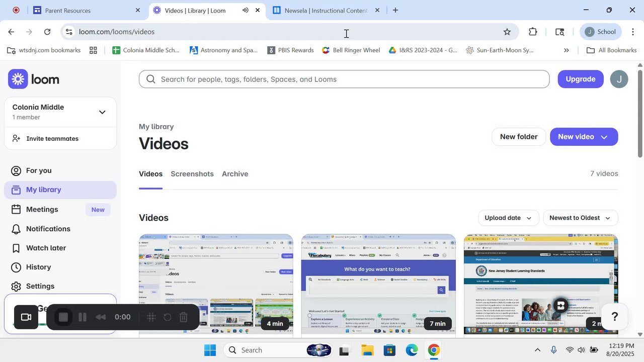Click the restart recording icon
Viewport: 644px width, 362px height.
168,317
